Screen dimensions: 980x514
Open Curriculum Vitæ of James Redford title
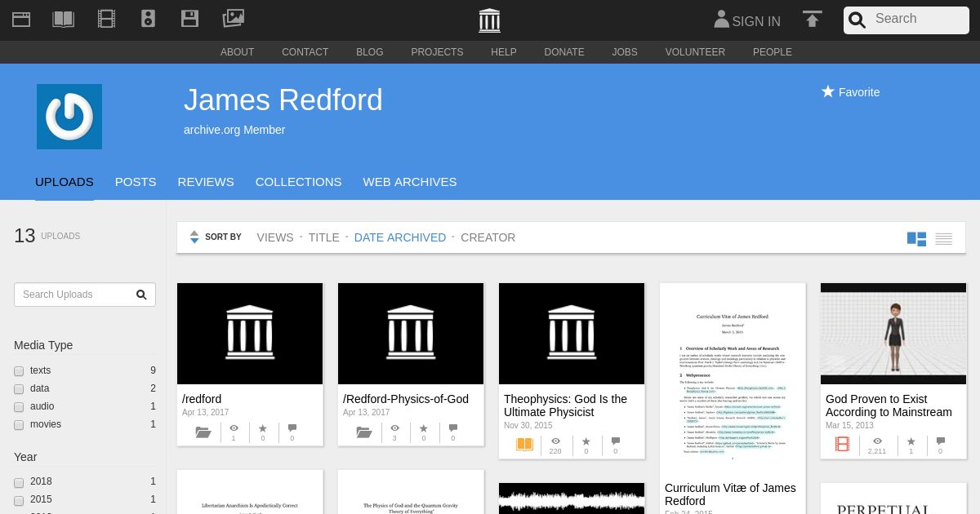730,494
